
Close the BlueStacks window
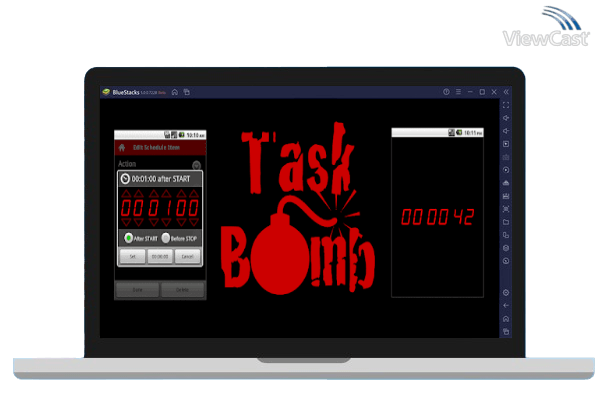click(x=494, y=92)
